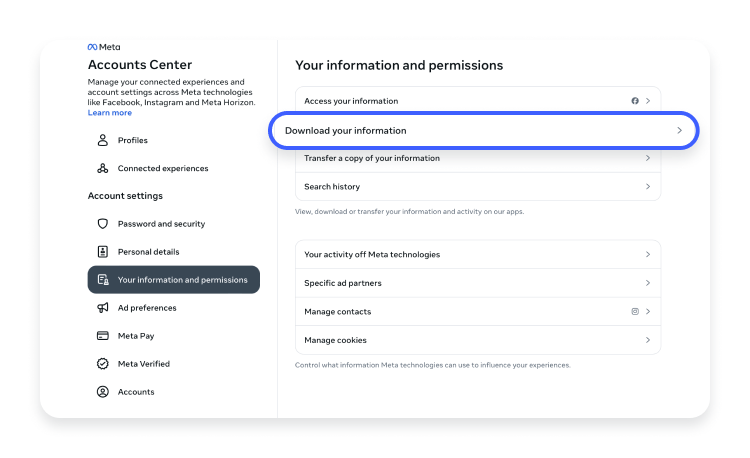Viewport: 750px width, 458px height.
Task: Click the Password and security shield icon
Action: pos(102,224)
